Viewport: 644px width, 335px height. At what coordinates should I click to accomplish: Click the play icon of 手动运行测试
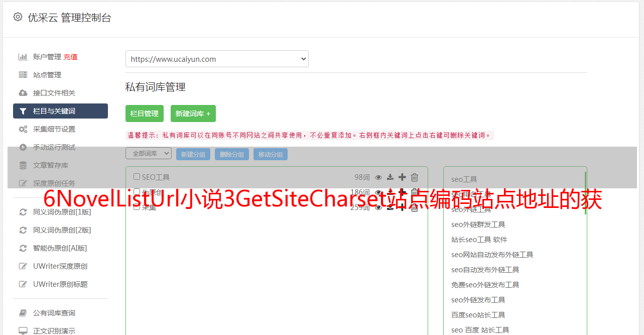23,147
